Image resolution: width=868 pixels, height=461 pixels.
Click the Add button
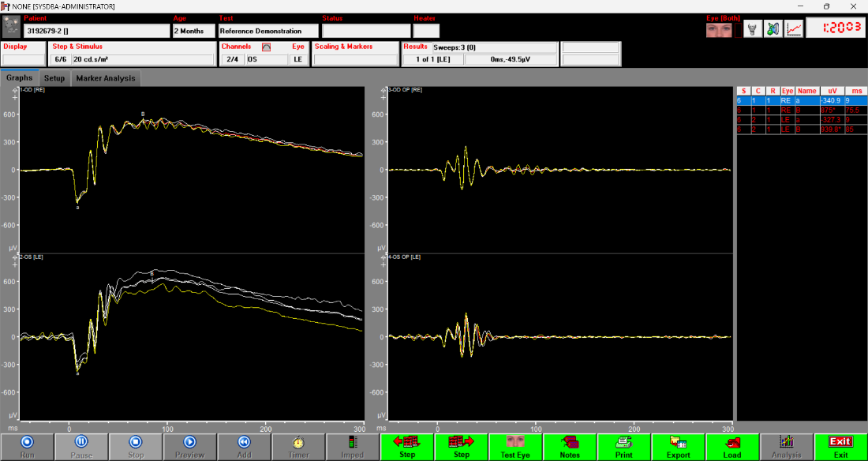(x=244, y=447)
